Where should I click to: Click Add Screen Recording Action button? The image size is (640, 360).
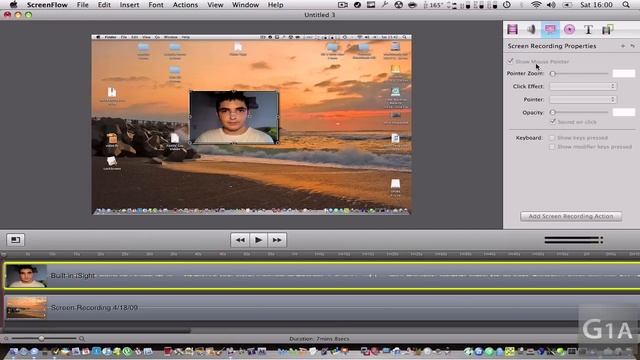click(571, 216)
